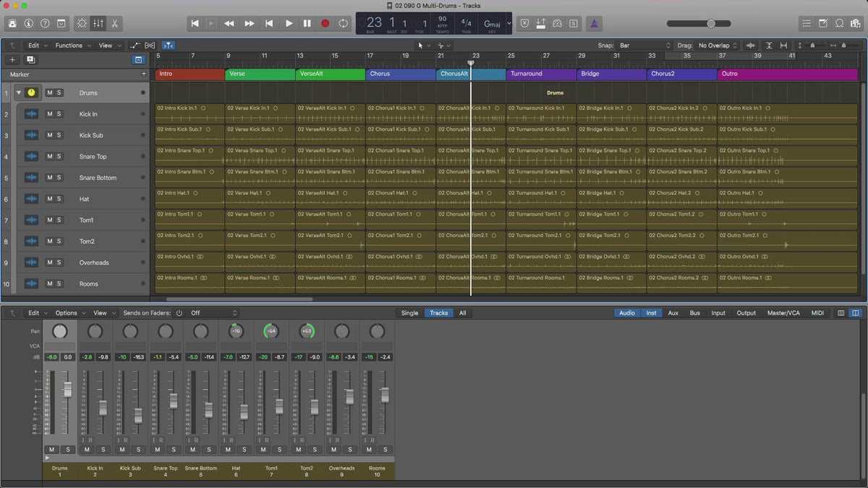Click the add track plus button
Screen dimensions: 868x488
click(12, 59)
